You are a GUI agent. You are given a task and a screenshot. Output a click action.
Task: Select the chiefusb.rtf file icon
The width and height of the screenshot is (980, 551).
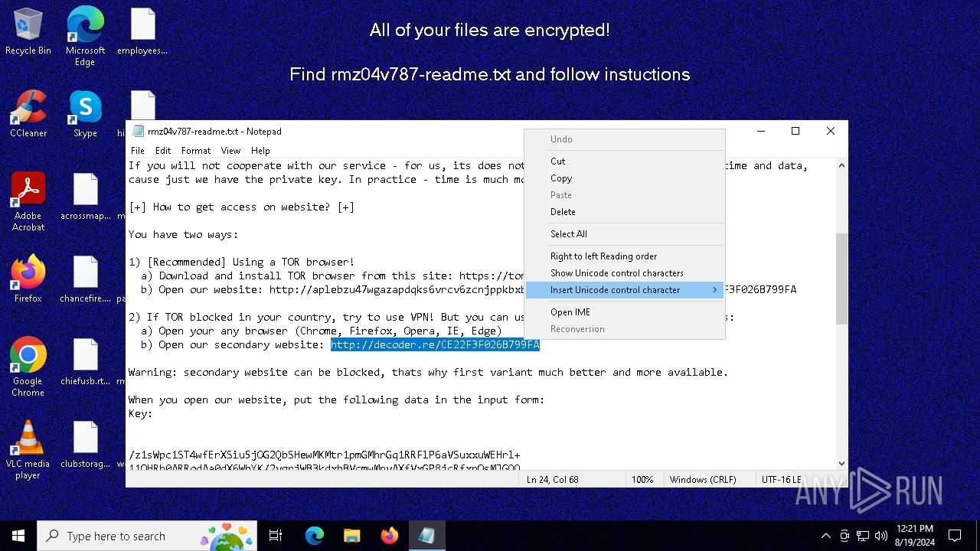[x=86, y=363]
